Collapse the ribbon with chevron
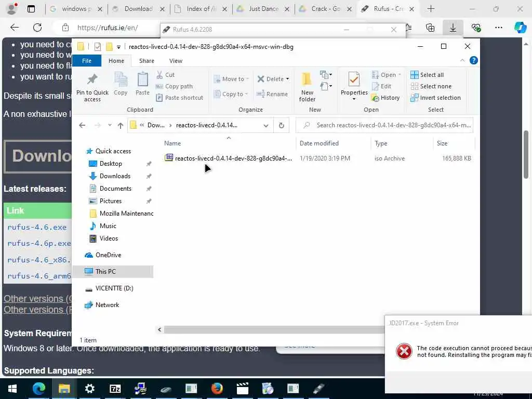 (x=462, y=60)
